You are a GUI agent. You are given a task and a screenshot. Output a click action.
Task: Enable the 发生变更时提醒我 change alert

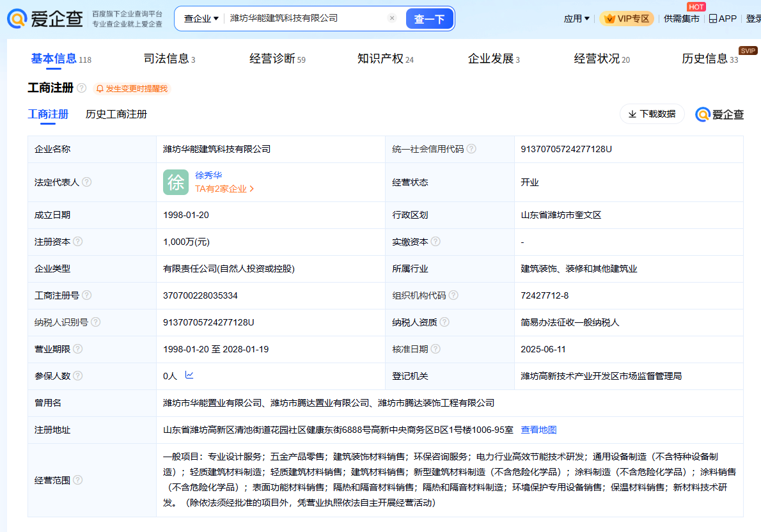click(x=132, y=89)
